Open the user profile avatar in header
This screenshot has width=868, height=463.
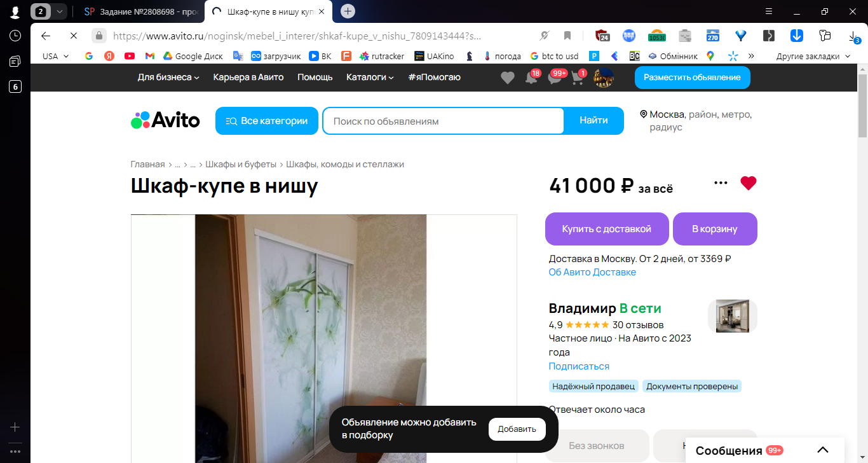604,78
